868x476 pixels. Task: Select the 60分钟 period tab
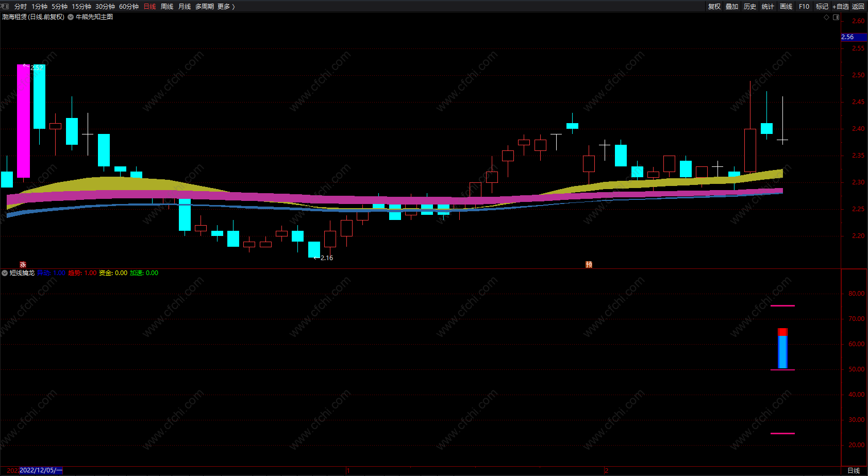coord(129,7)
